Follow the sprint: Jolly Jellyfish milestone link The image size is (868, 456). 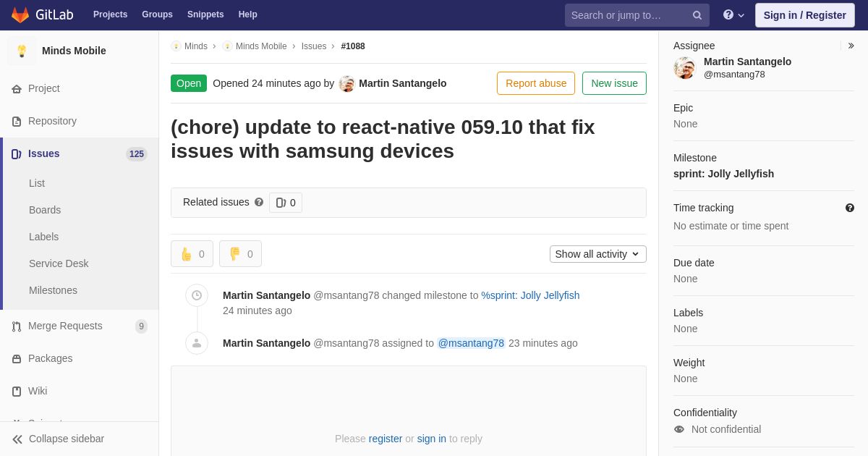click(530, 295)
